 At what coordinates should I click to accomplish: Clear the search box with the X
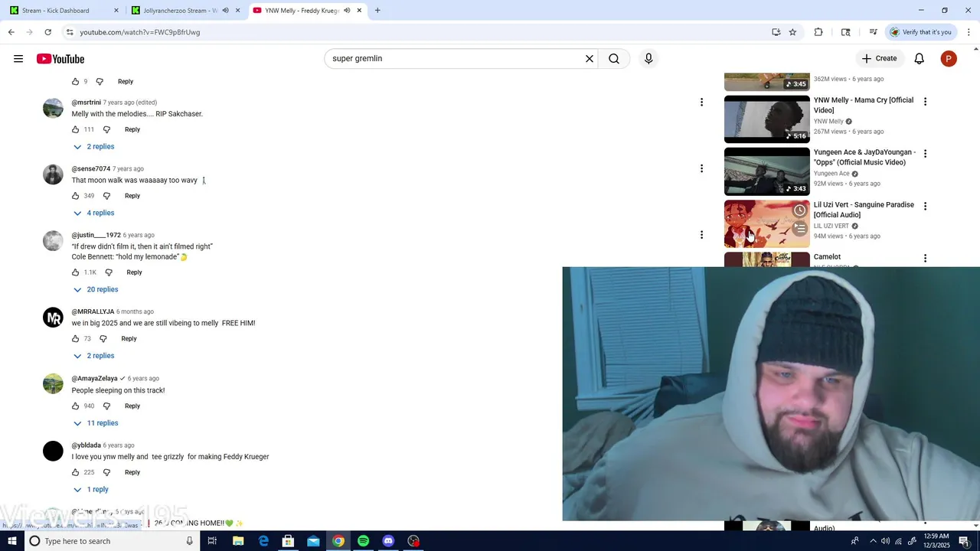590,58
